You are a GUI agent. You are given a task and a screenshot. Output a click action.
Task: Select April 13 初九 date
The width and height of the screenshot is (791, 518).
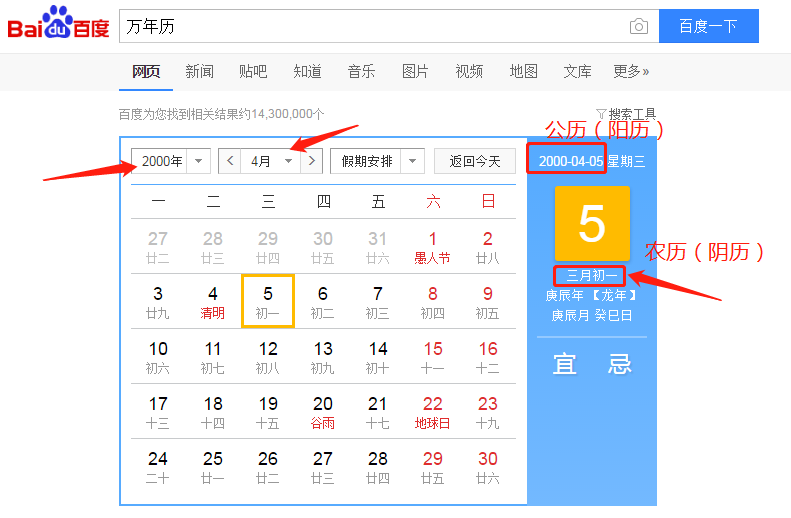pos(323,357)
